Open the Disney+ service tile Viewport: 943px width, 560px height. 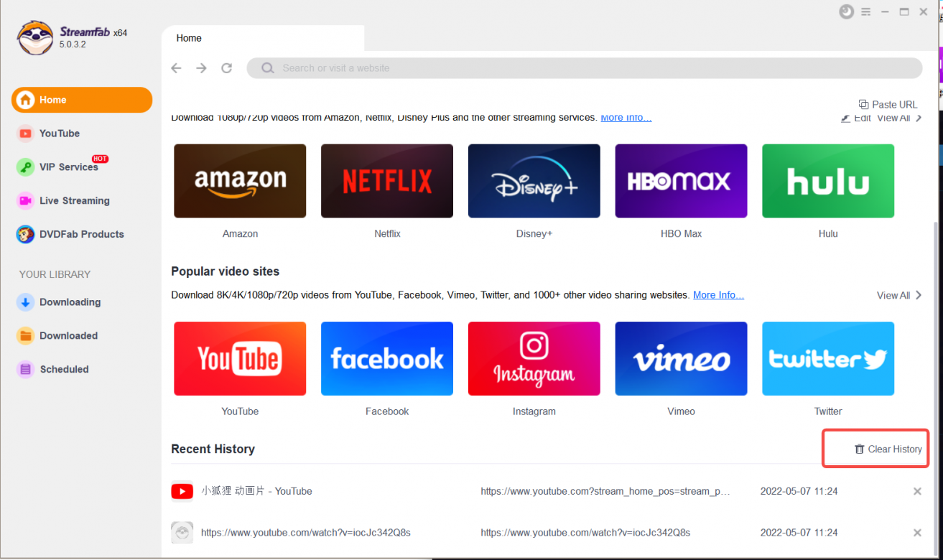534,181
